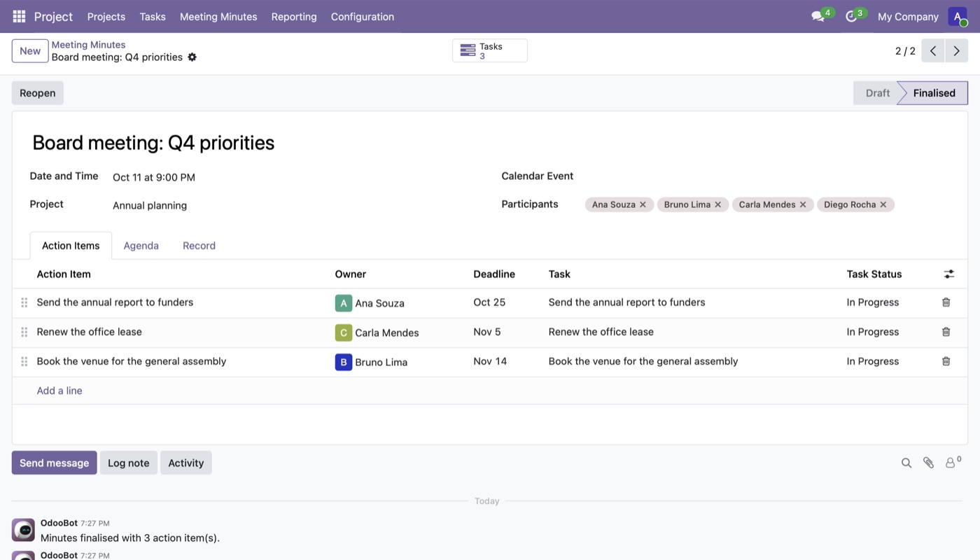980x560 pixels.
Task: Delete the 'Renew the office lease' row
Action: [946, 332]
